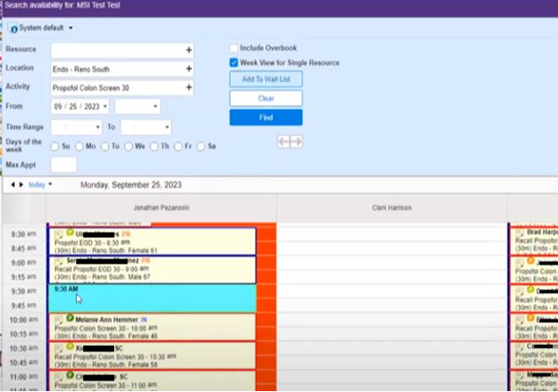The image size is (558, 392).
Task: Click the right arrow results navigation icon
Action: (x=296, y=142)
